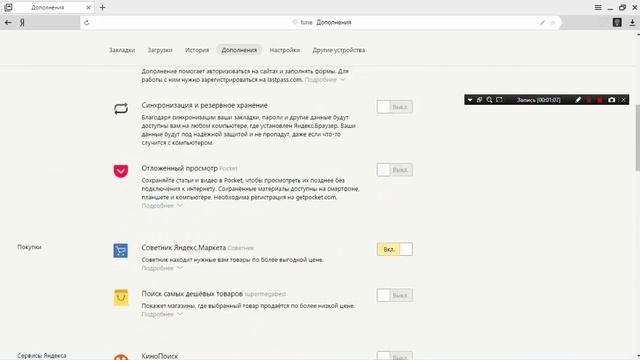Select the Дополнения tab

point(239,50)
